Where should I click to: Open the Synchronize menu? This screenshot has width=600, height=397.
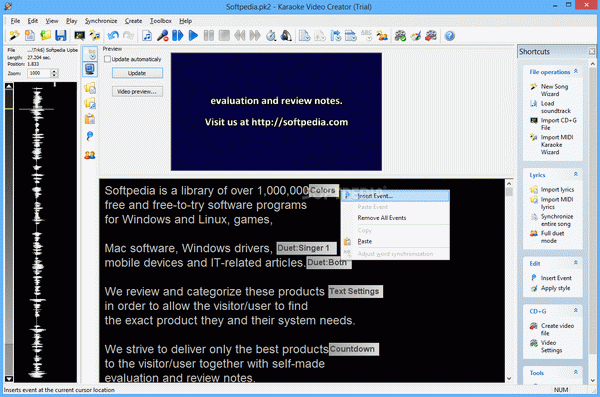[101, 21]
